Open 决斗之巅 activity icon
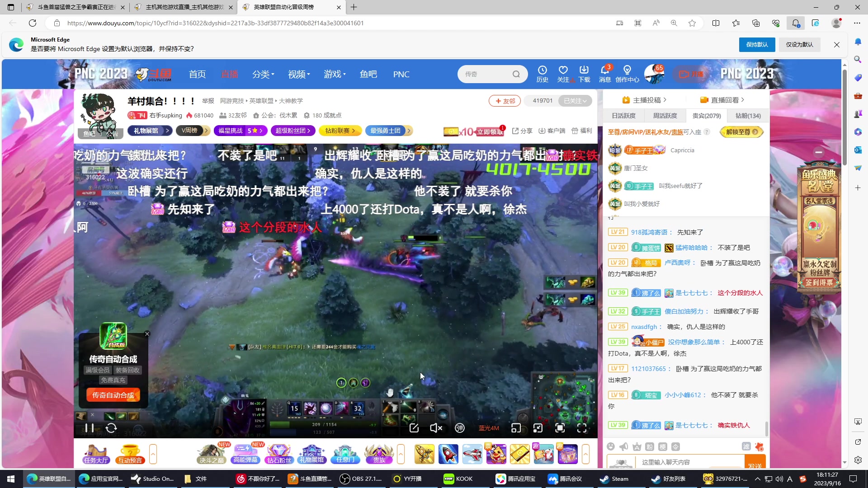This screenshot has height=488, width=868. click(x=212, y=454)
